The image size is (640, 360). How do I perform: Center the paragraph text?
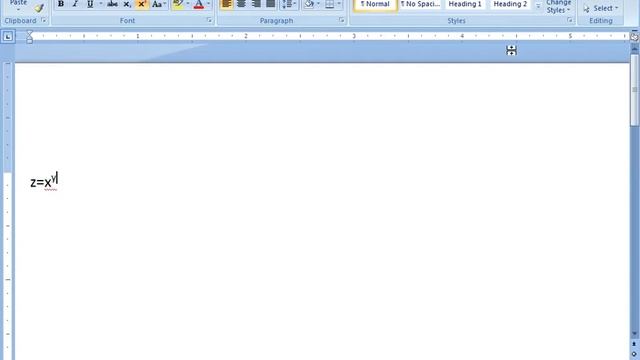pos(241,4)
